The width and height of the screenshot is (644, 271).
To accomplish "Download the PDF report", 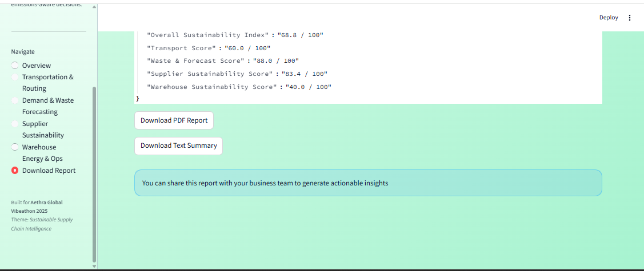I will [174, 120].
